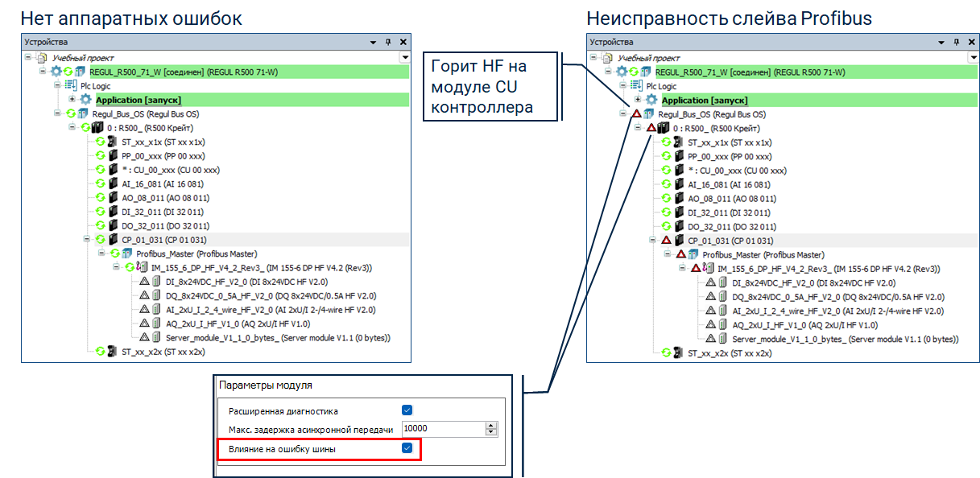Click grey triangle icon of Server_module in no-errors tree
Viewport: 980px width, 478px height.
point(145,338)
